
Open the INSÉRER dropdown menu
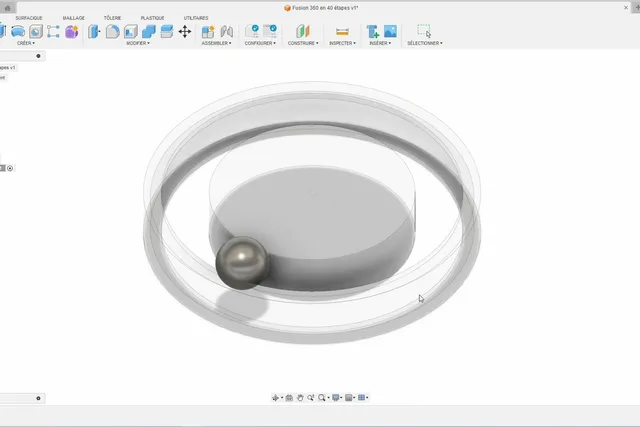pos(380,43)
